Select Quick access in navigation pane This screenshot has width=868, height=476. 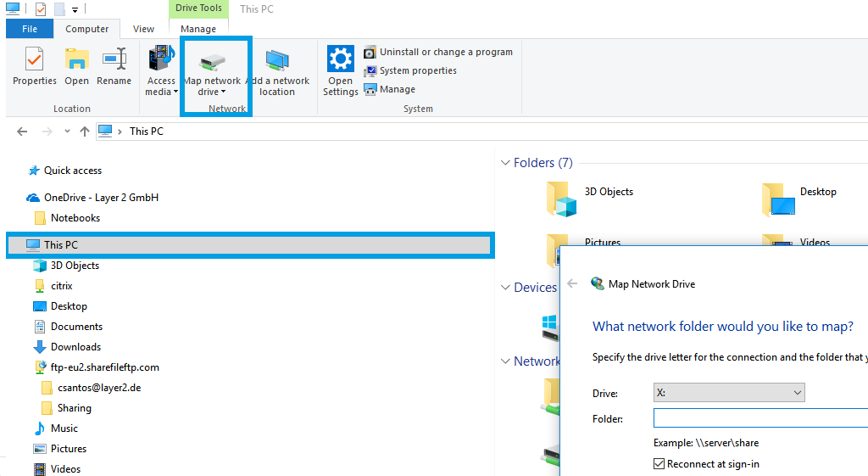pyautogui.click(x=72, y=171)
